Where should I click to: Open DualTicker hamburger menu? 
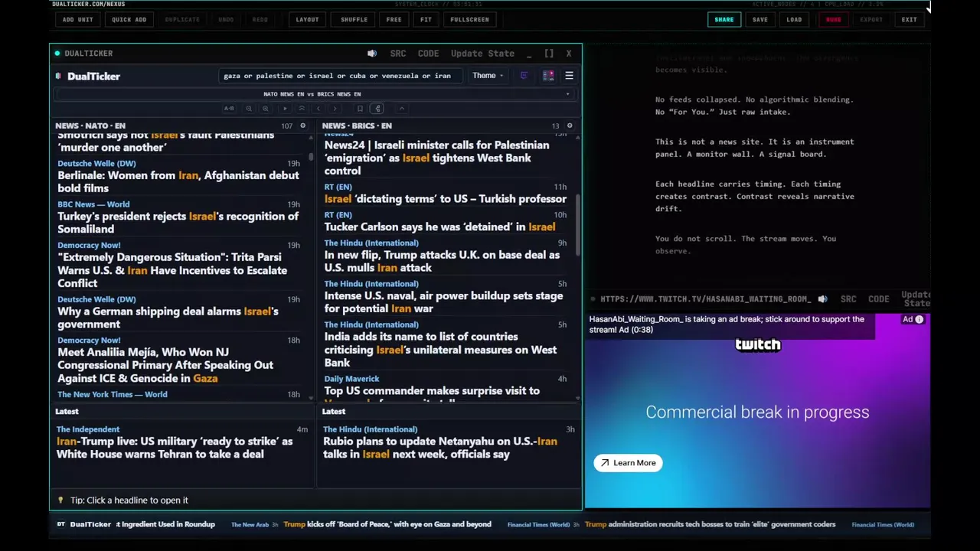(569, 76)
